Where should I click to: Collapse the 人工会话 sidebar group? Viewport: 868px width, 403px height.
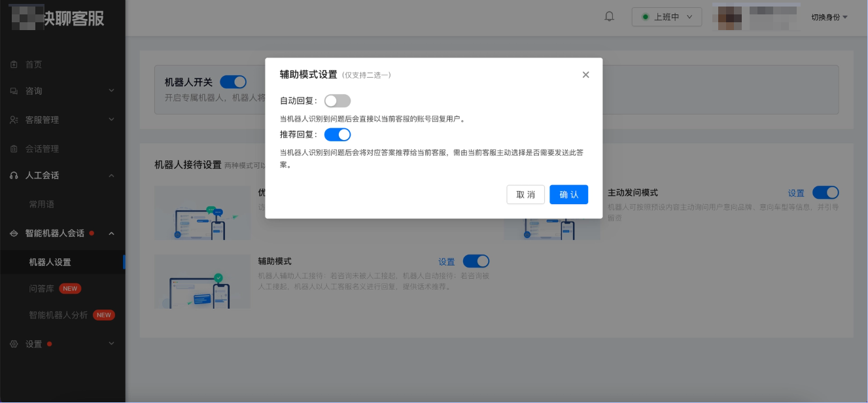point(111,175)
